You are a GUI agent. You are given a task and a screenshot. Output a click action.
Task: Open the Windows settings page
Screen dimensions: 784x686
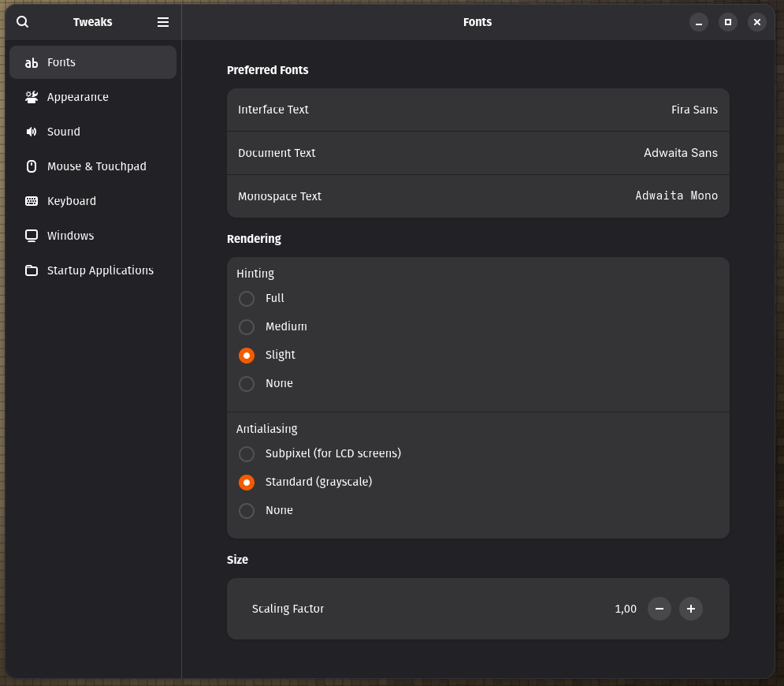(x=70, y=236)
